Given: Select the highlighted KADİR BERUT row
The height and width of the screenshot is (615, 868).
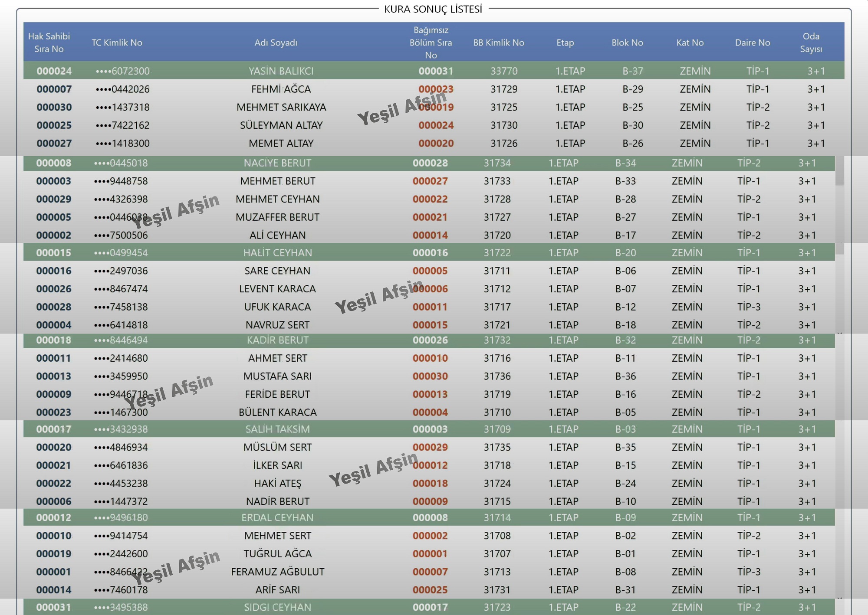Looking at the screenshot, I should (x=429, y=340).
